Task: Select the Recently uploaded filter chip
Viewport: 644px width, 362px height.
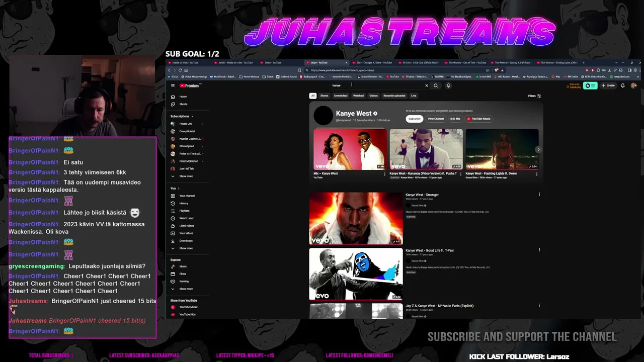Action: coord(394,96)
